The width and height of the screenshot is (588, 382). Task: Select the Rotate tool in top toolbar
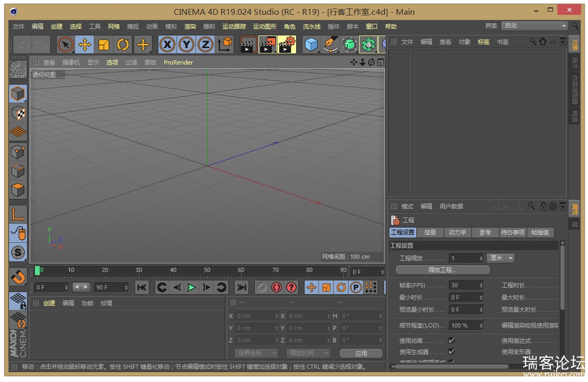point(123,44)
